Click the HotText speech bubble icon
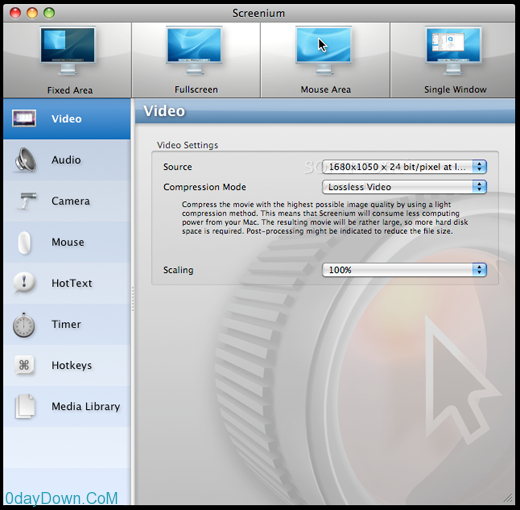520x510 pixels. (x=24, y=283)
